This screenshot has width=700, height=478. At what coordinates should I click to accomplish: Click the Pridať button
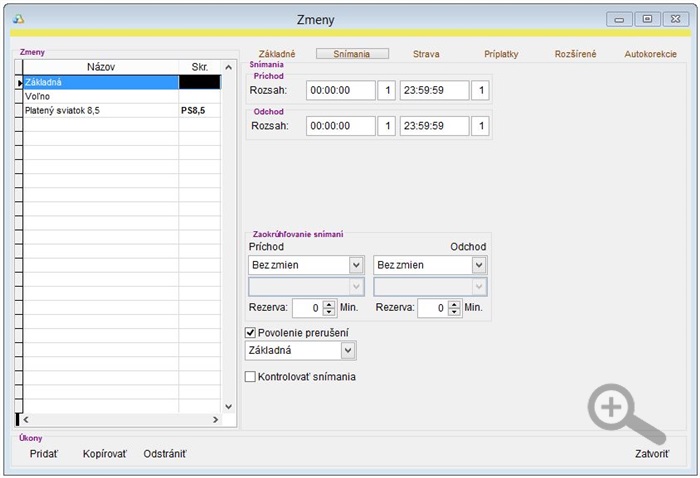pyautogui.click(x=44, y=454)
